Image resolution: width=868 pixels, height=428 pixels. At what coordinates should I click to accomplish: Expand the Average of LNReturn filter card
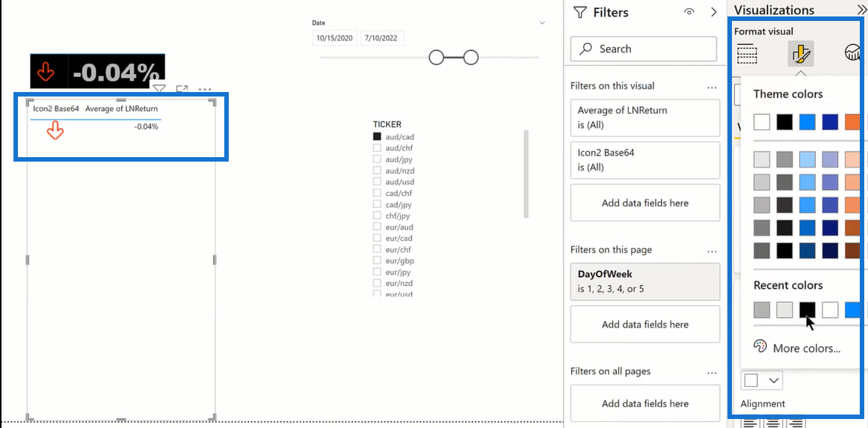[x=645, y=117]
